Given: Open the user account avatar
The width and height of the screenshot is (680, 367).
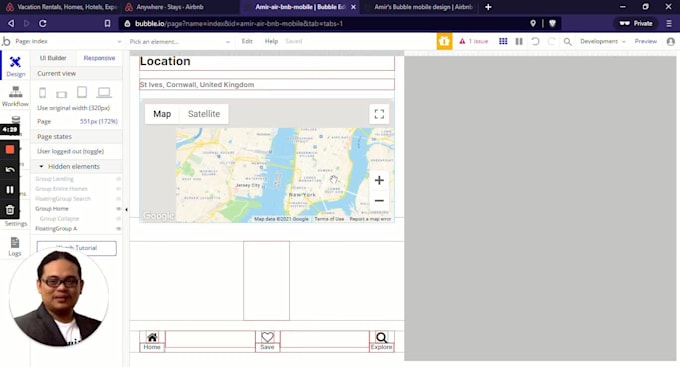Looking at the screenshot, I should tap(671, 41).
